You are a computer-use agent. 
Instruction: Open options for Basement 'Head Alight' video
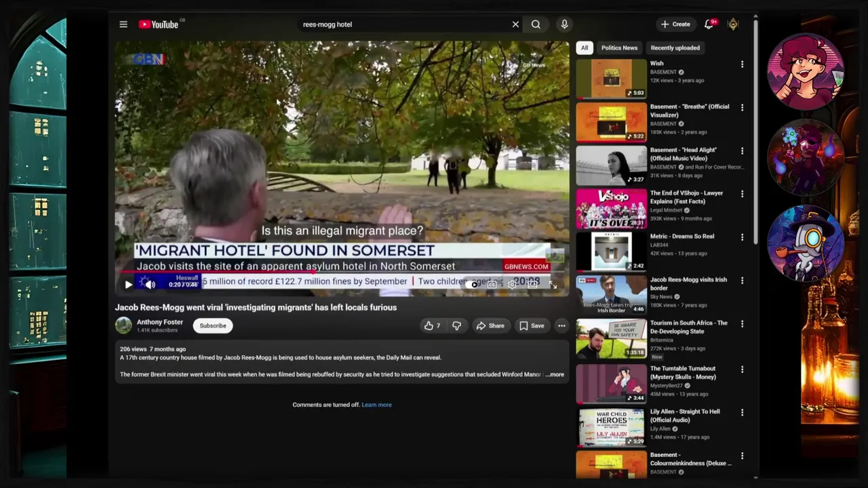click(x=742, y=151)
